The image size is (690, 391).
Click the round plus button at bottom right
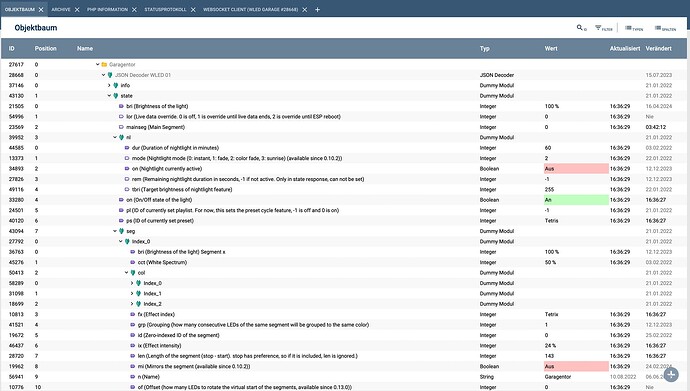pyautogui.click(x=671, y=375)
